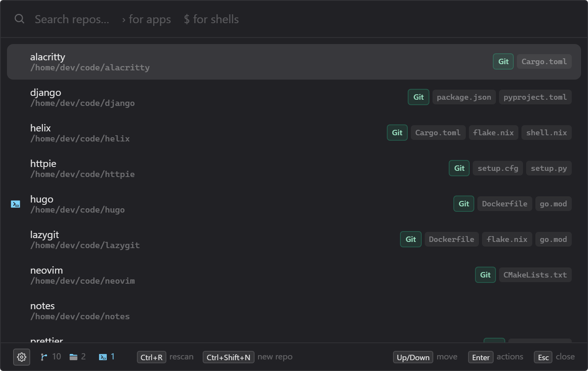Select the neovim repository entry

pos(294,275)
